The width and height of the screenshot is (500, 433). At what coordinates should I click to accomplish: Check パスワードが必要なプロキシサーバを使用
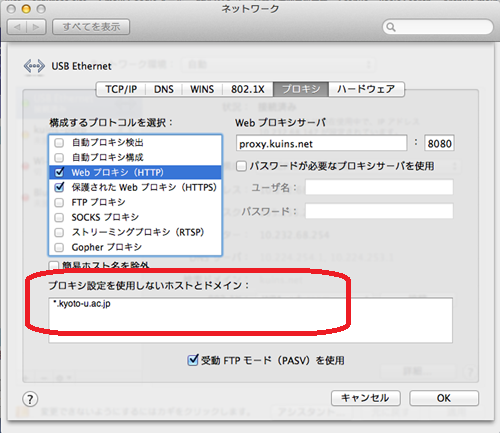click(241, 166)
